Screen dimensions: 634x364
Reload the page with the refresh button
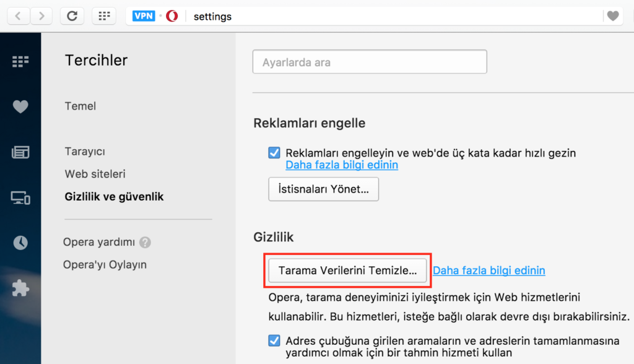[x=72, y=16]
